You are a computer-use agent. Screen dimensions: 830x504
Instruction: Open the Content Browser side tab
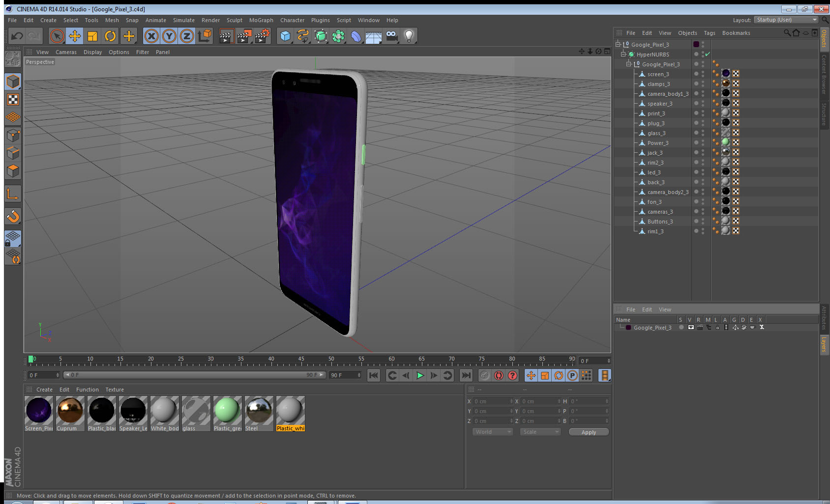824,74
